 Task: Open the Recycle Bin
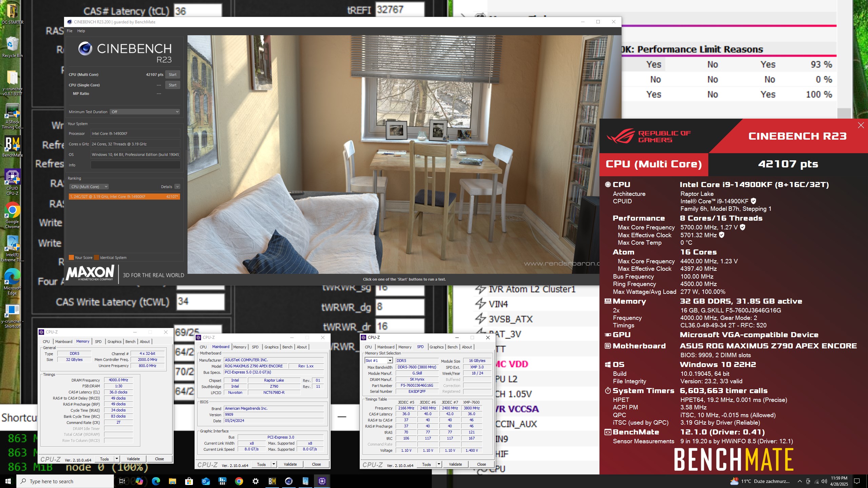pos(13,47)
